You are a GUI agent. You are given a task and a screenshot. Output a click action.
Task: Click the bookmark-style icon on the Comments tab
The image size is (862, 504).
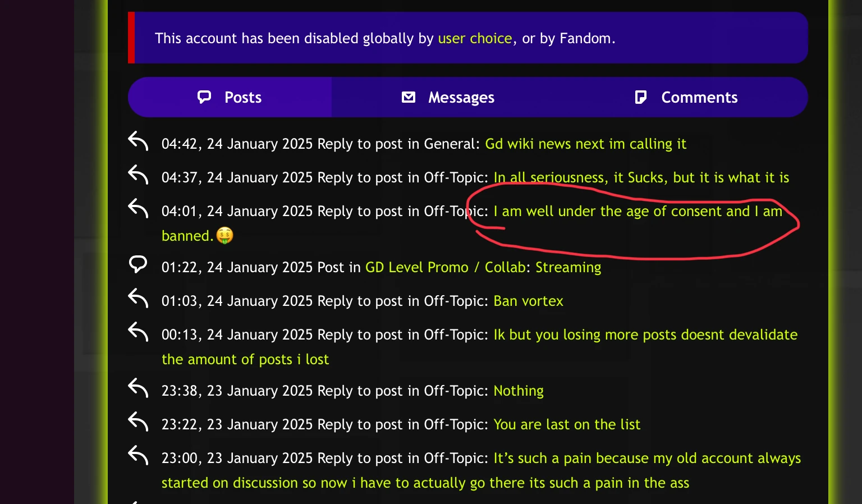click(x=641, y=97)
